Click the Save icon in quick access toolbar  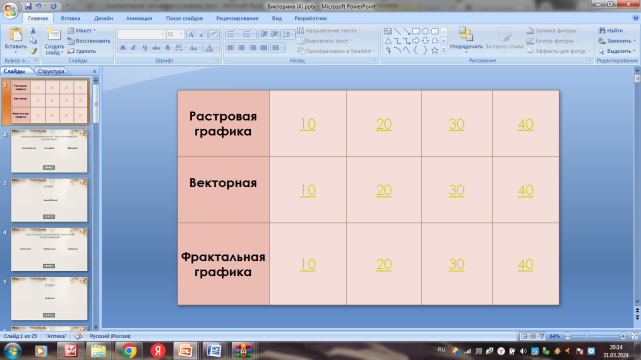pos(28,6)
